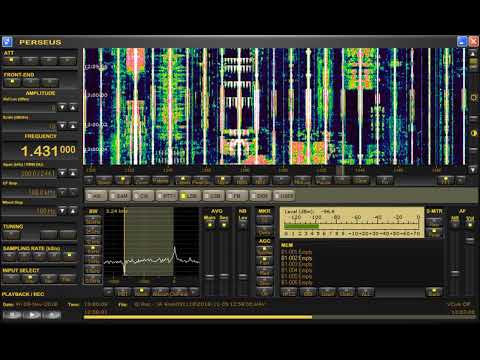Select USER demodulation mode
480x360 pixels.
click(x=284, y=196)
